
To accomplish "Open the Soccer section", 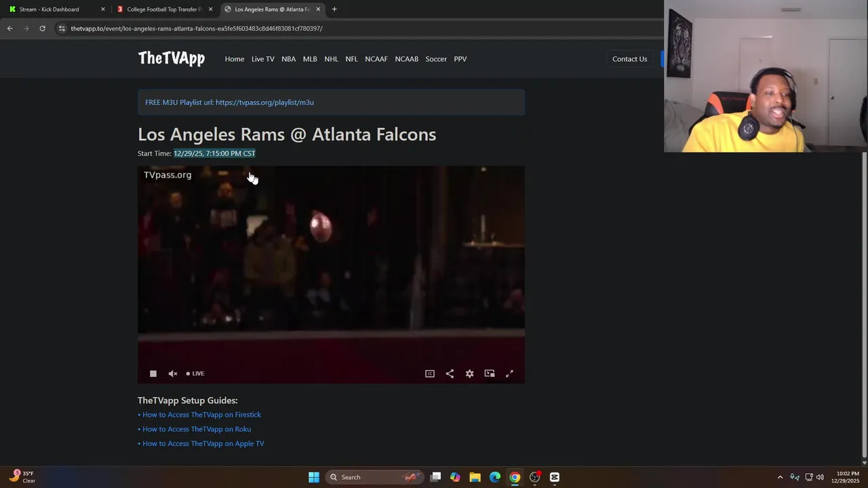I will pyautogui.click(x=436, y=59).
